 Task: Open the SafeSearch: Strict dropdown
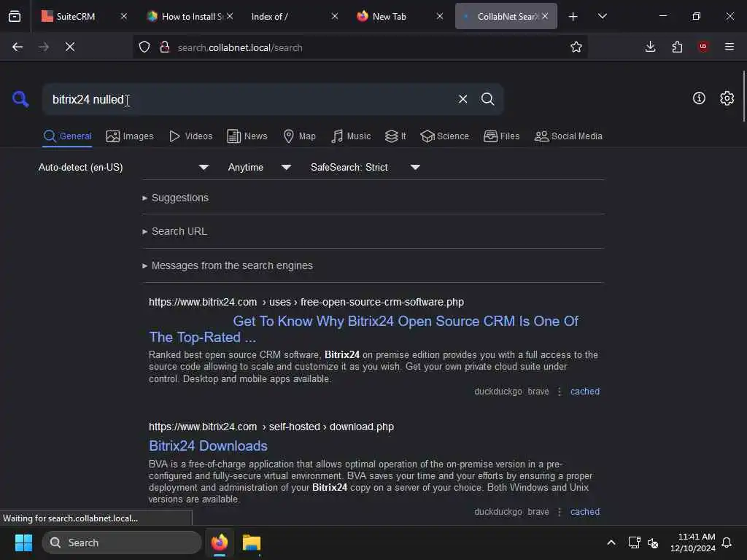365,167
